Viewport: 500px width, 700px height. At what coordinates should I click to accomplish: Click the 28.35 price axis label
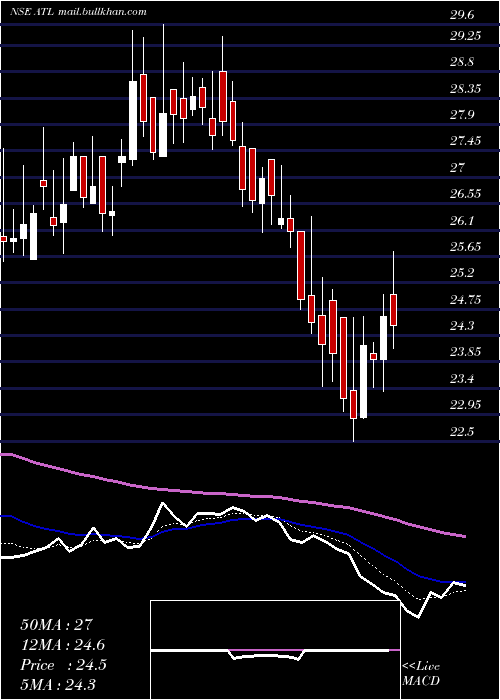click(466, 88)
